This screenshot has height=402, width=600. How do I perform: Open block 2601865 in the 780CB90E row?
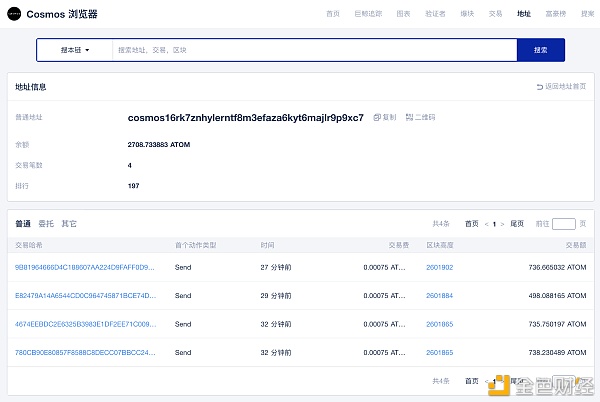[x=440, y=352]
